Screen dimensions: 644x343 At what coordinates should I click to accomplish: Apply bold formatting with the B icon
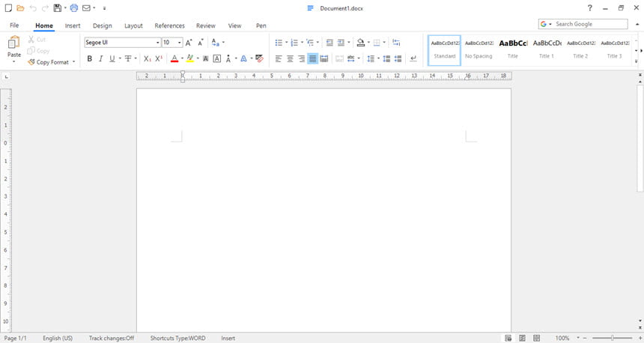click(x=90, y=58)
